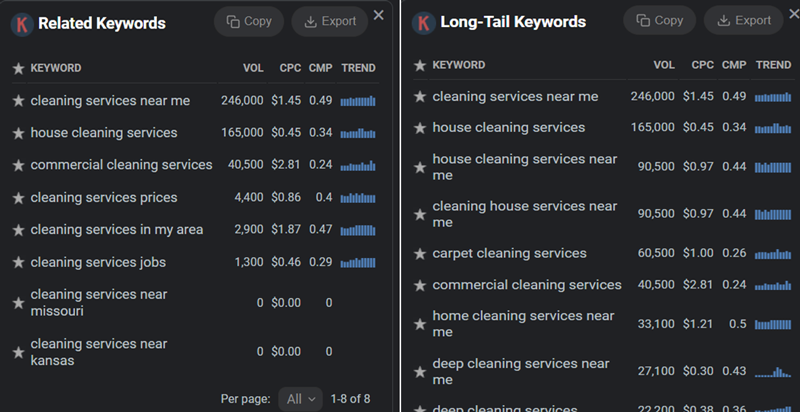Star 'cleaning services near kansas' keyword
Screen dimensions: 800x412
[17, 352]
